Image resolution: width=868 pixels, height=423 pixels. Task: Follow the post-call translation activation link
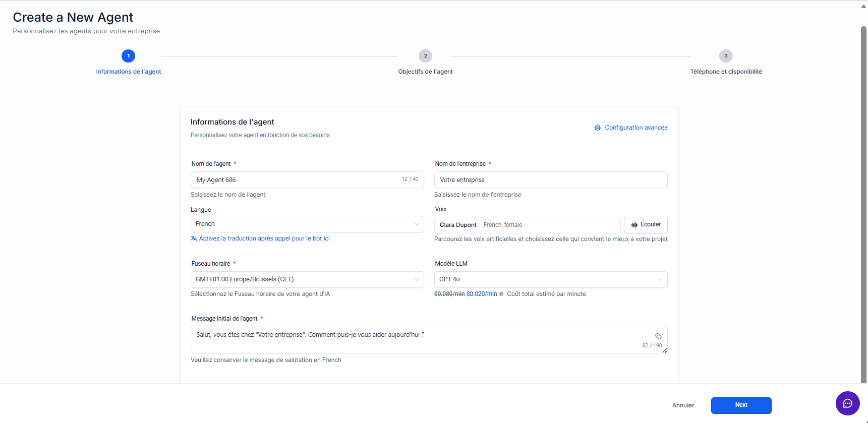point(264,238)
